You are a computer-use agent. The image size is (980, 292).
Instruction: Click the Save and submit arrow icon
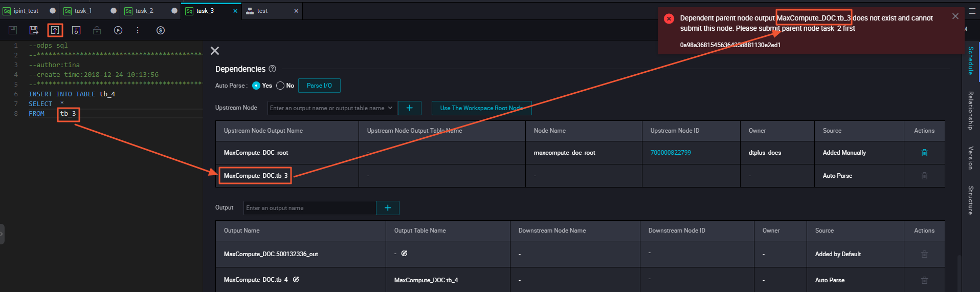click(x=34, y=30)
